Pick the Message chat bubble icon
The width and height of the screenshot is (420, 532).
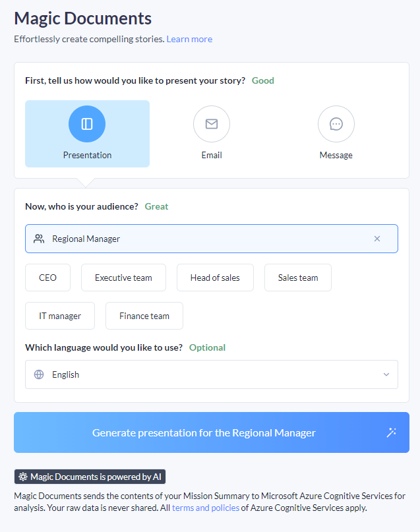click(x=336, y=124)
